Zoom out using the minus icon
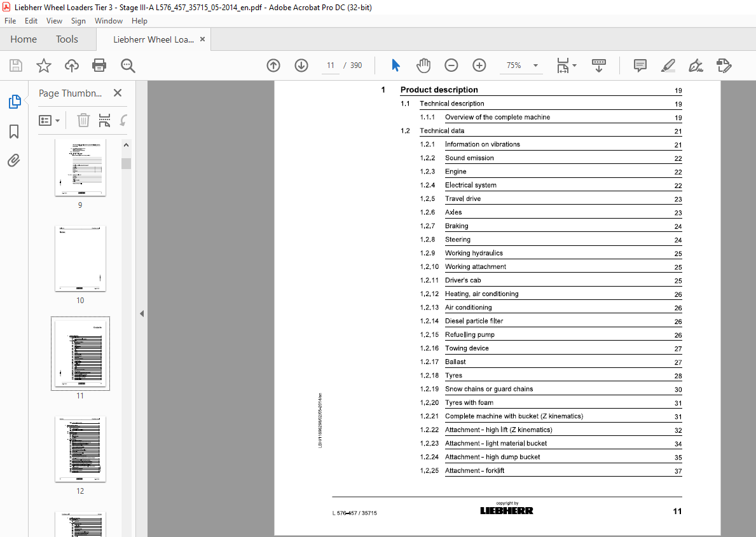The image size is (756, 537). point(451,65)
